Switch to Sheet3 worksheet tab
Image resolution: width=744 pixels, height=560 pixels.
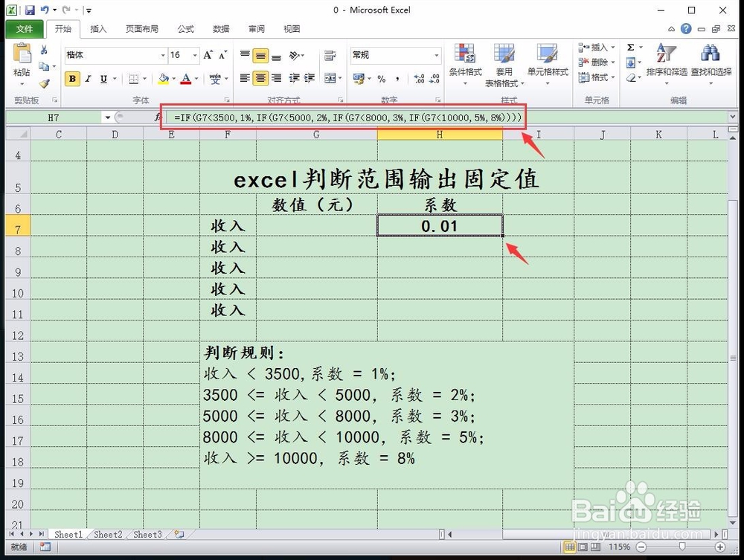pos(147,535)
